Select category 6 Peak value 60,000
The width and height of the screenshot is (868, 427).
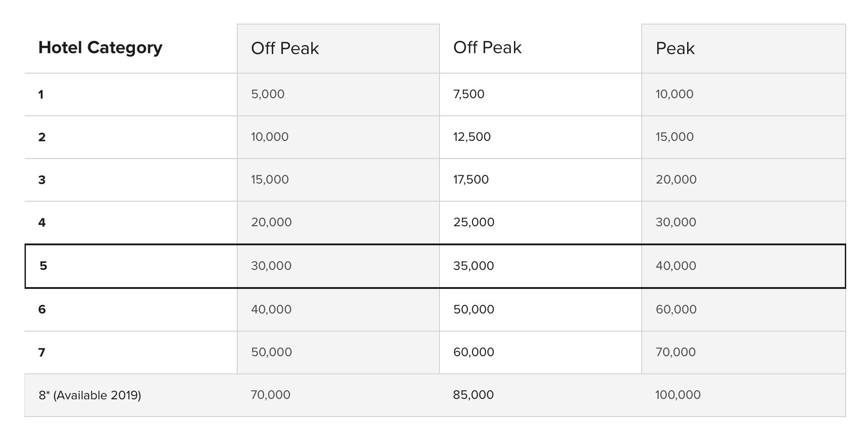(x=676, y=309)
